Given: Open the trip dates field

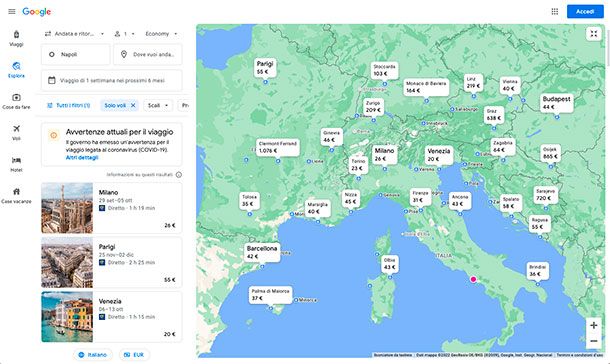Looking at the screenshot, I should [112, 80].
